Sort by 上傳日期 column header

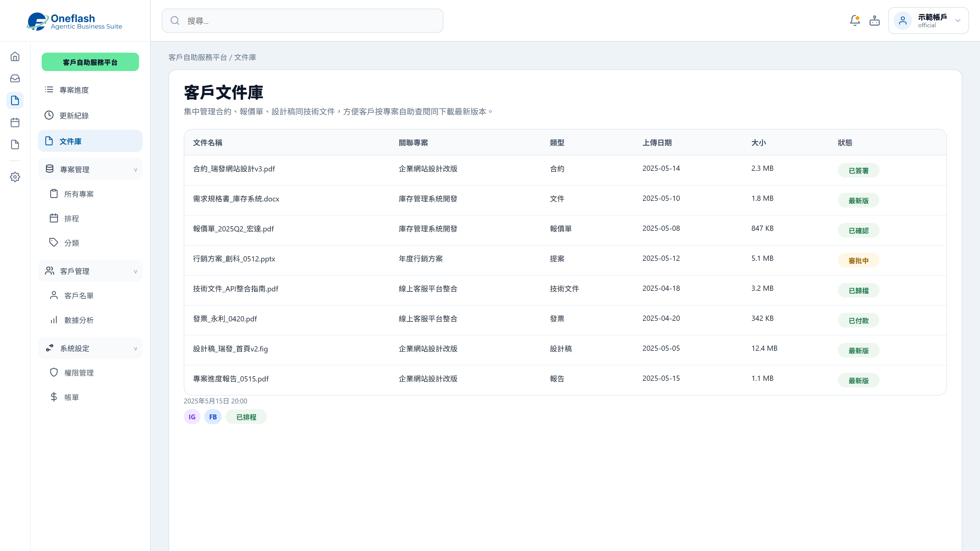[x=657, y=143]
